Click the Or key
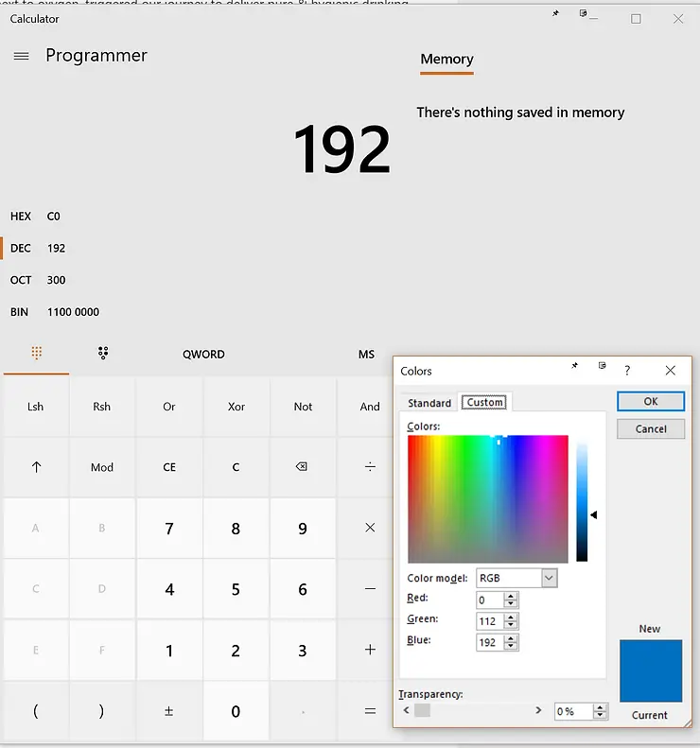 point(169,407)
